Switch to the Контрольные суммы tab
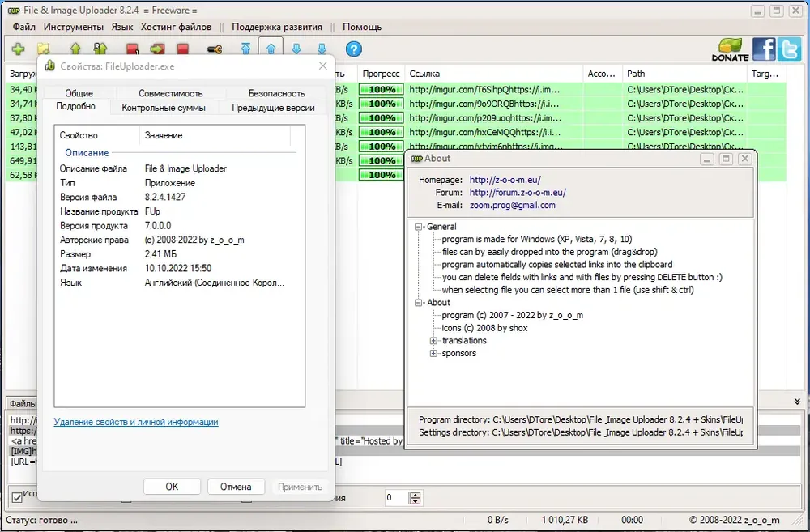The image size is (810, 532). 164,108
